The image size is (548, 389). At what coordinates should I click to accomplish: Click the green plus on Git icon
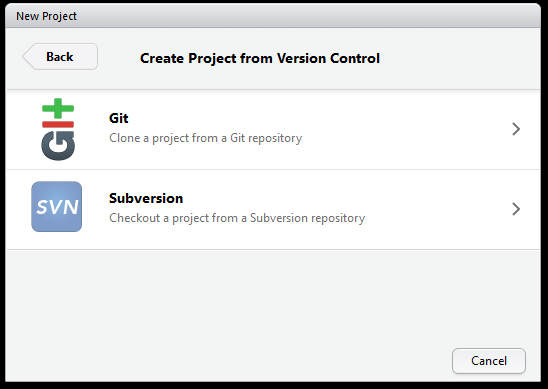[x=58, y=108]
